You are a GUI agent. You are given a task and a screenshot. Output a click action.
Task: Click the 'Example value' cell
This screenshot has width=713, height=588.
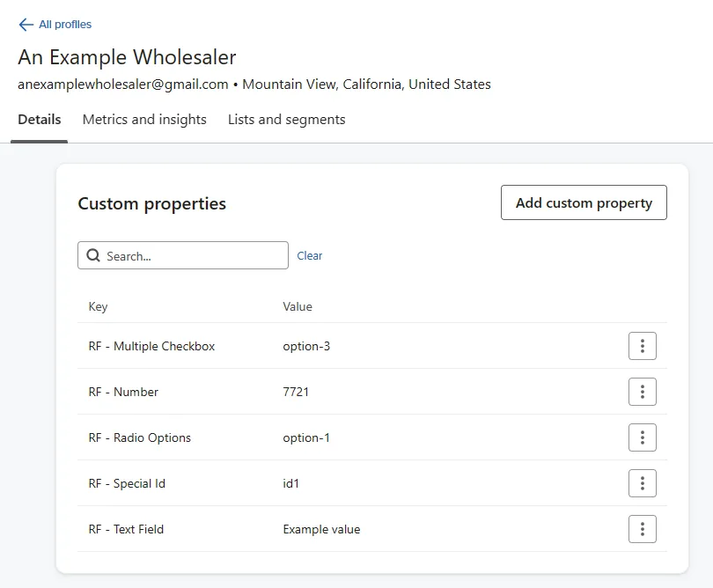pyautogui.click(x=321, y=529)
